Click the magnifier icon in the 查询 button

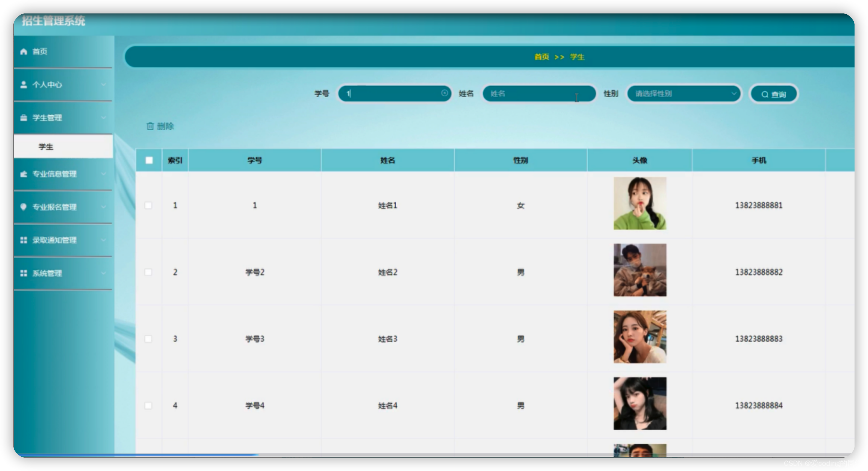765,94
